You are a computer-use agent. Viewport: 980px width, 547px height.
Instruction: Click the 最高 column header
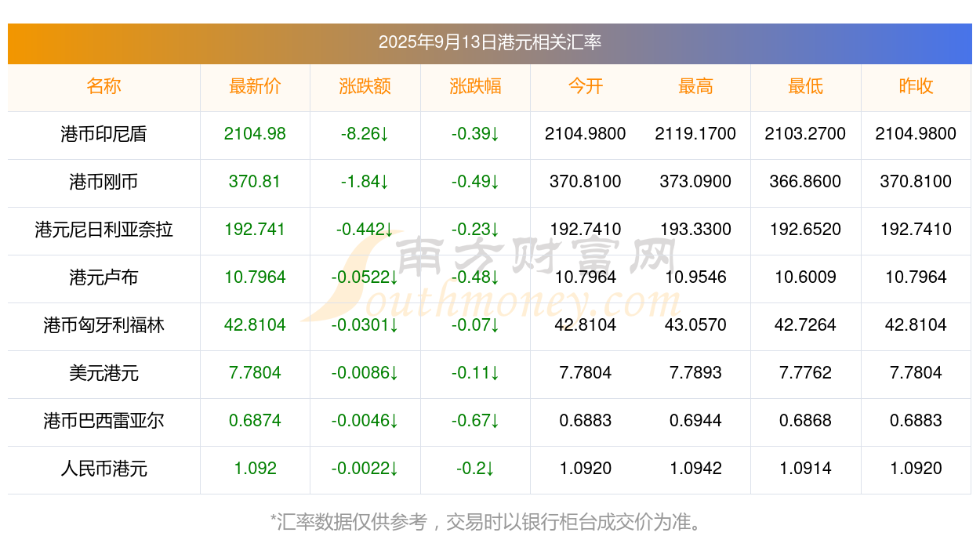click(695, 86)
